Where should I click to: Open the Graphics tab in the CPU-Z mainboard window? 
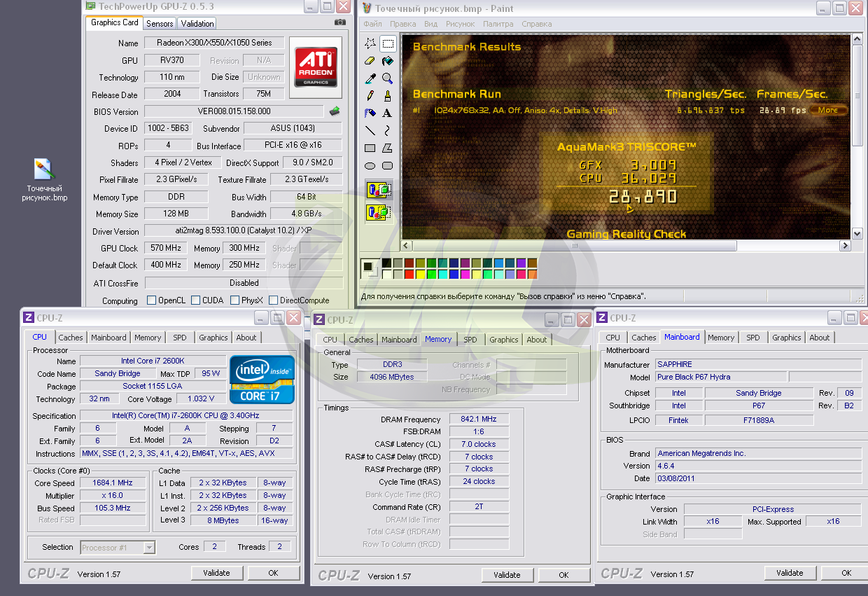coord(787,338)
